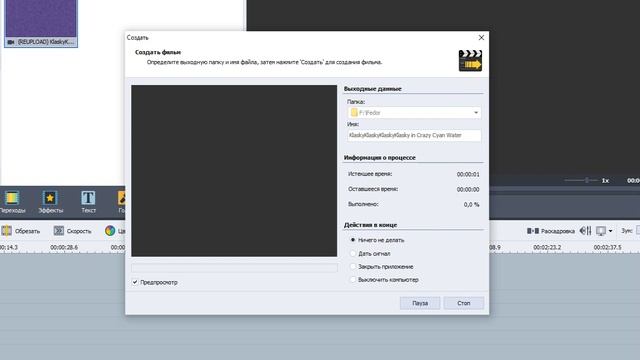
Task: Click the Стоп button
Action: point(464,303)
